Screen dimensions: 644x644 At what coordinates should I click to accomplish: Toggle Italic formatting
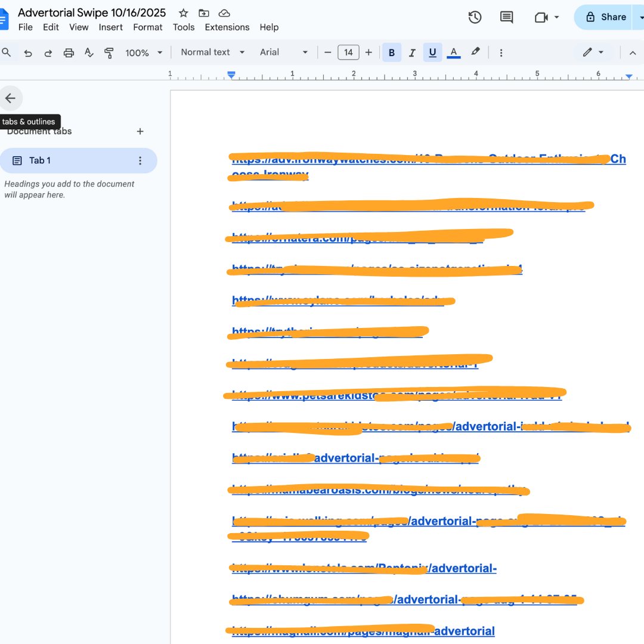[x=412, y=52]
